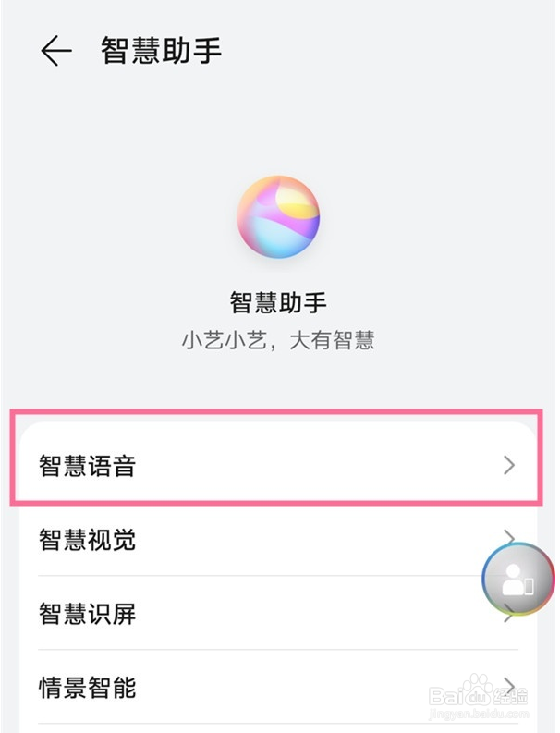560x733 pixels.
Task: Tap the colorful Smart Assistant orb logo
Action: pos(278,215)
